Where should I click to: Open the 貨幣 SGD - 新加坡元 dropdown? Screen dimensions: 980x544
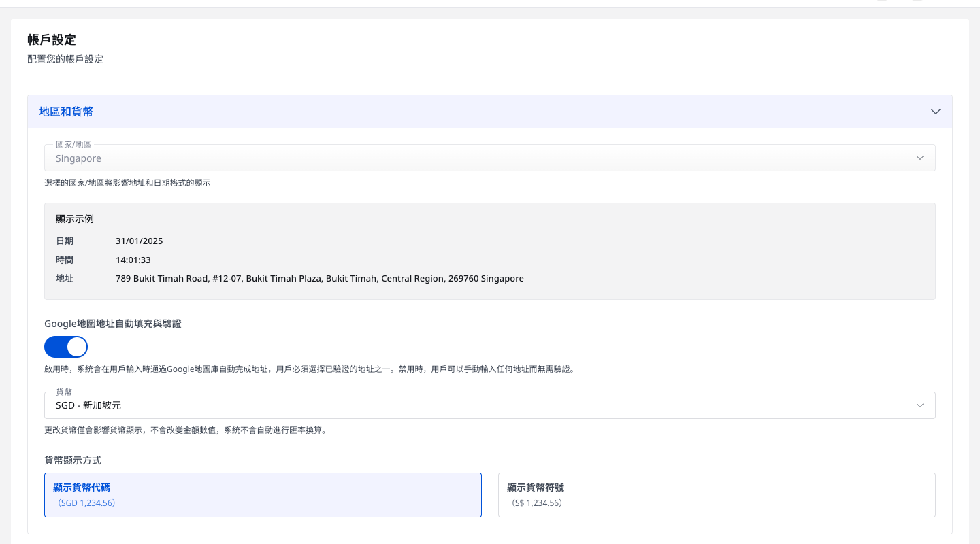tap(489, 405)
